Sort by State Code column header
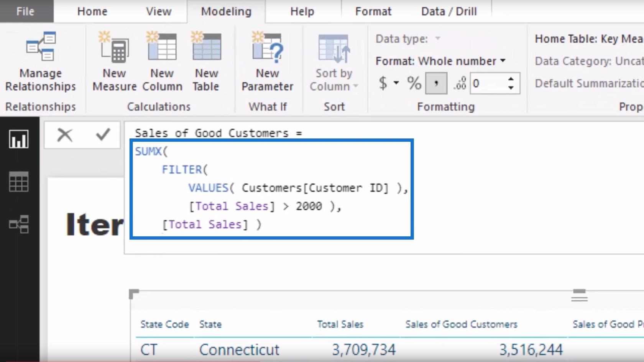644x362 pixels. coord(164,324)
